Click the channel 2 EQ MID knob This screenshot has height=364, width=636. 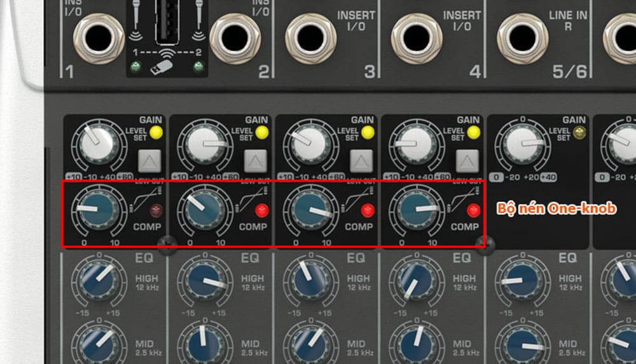[x=204, y=344]
